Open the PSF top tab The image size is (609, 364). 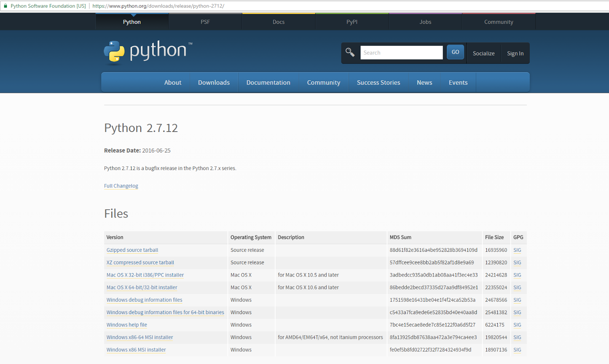[x=205, y=22]
